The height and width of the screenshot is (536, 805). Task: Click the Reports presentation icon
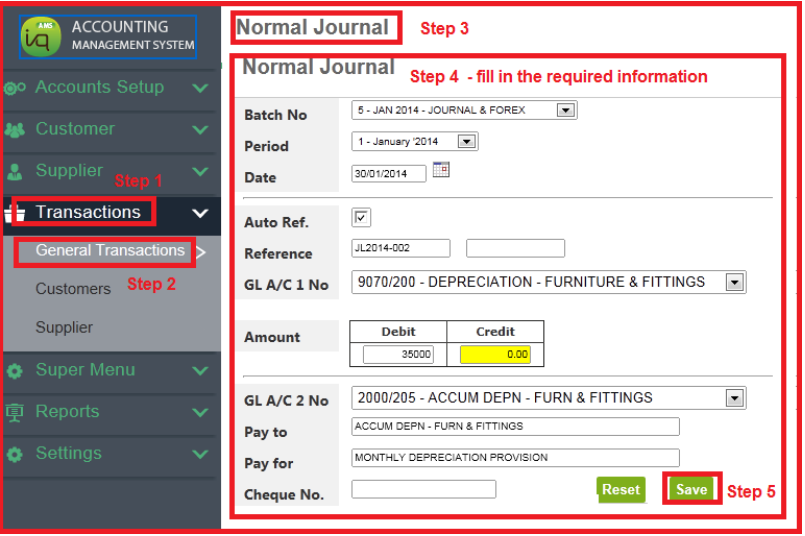(15, 413)
